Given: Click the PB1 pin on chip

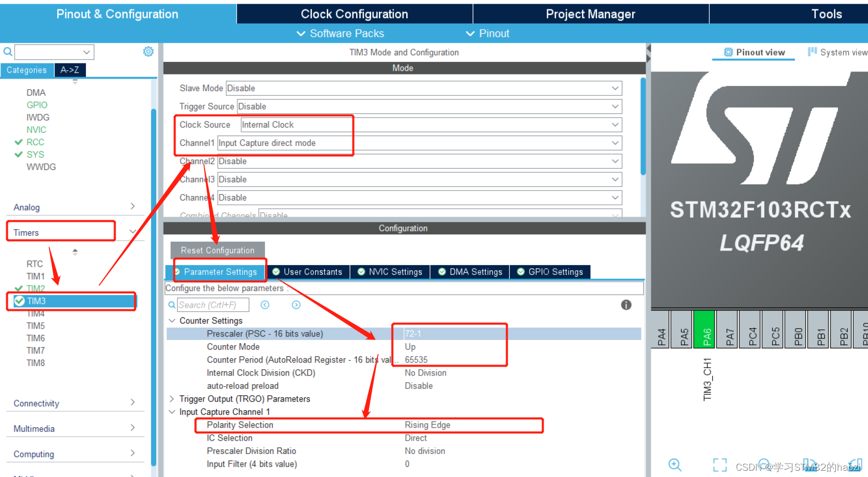Looking at the screenshot, I should [819, 329].
